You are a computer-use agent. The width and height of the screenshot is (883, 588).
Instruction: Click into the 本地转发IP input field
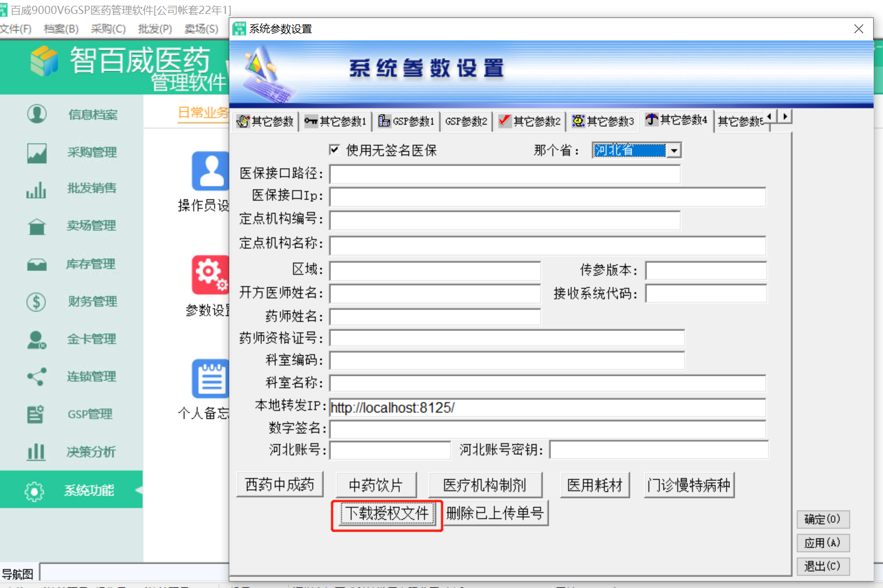point(547,408)
